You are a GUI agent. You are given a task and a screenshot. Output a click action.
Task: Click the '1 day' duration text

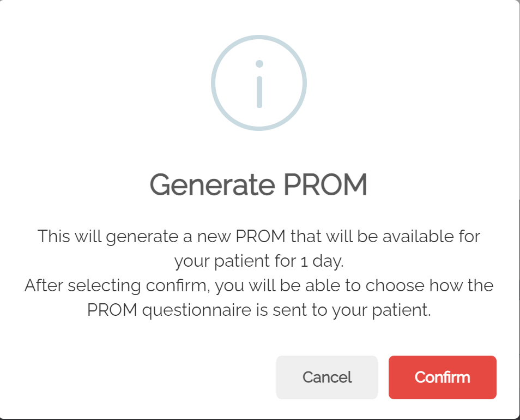click(x=322, y=261)
